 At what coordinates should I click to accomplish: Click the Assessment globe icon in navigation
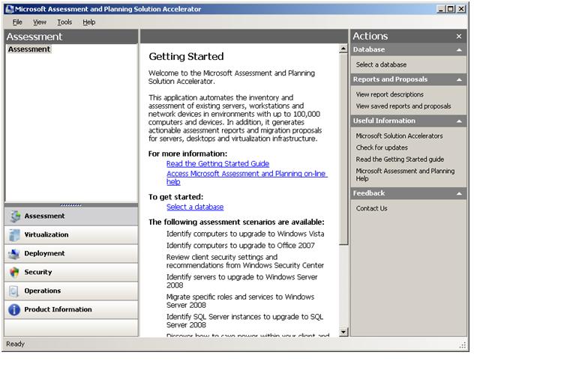(x=14, y=216)
